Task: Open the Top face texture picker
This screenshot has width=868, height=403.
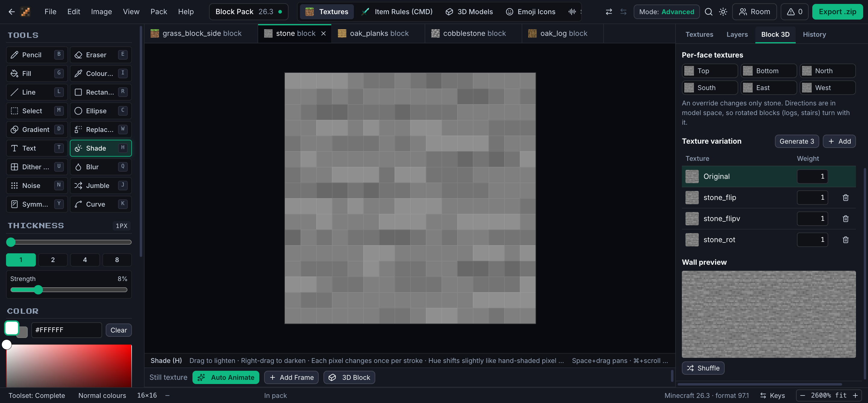Action: 710,71
